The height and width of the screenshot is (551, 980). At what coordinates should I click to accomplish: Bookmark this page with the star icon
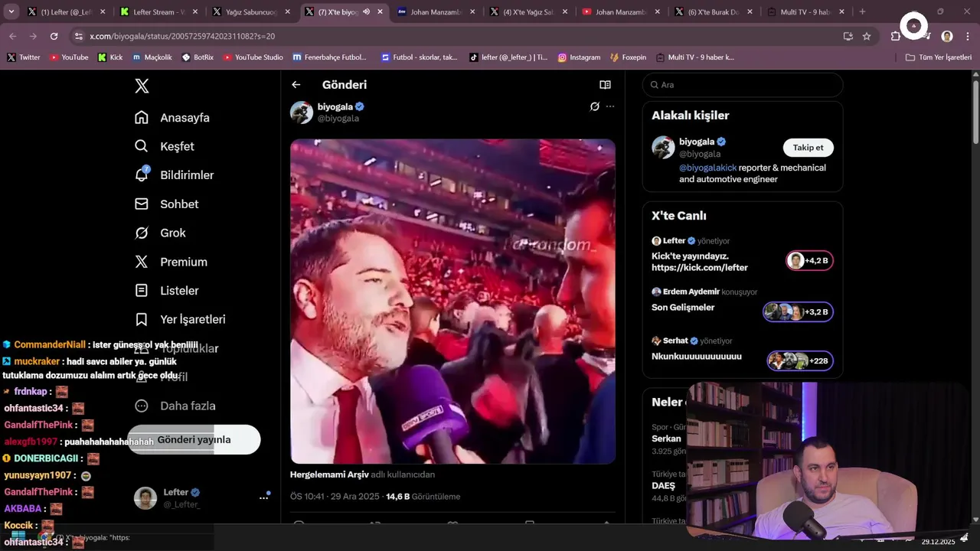pyautogui.click(x=867, y=36)
